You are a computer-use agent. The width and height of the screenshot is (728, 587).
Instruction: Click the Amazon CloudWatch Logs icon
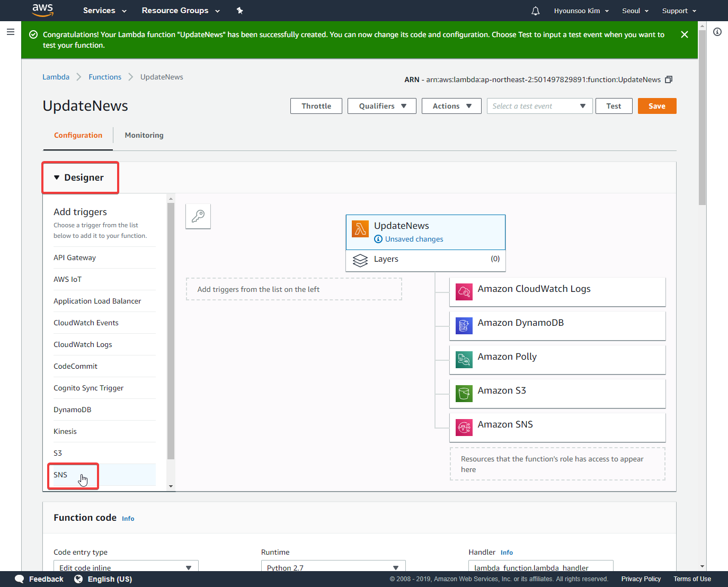coord(464,291)
